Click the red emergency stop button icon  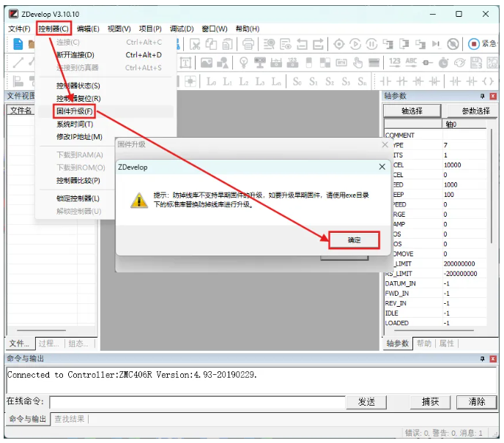473,44
